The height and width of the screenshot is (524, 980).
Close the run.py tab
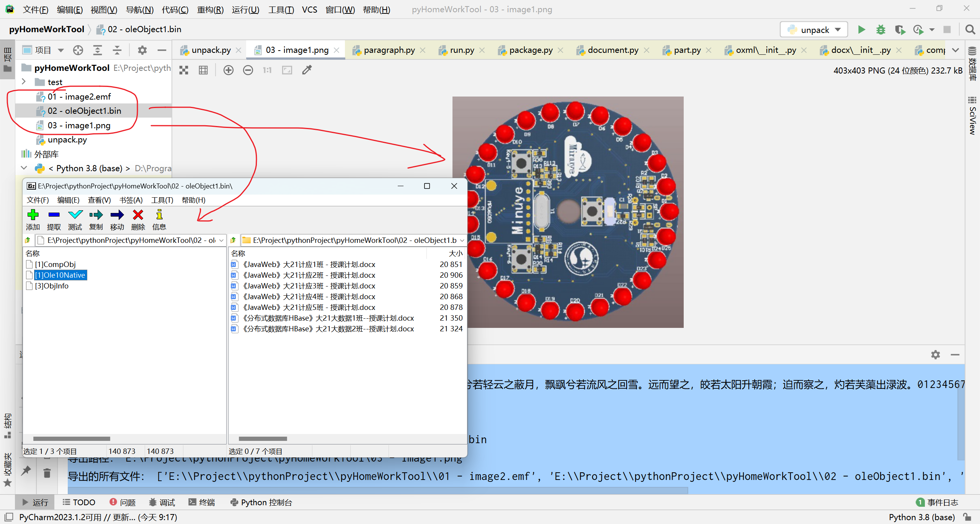482,50
